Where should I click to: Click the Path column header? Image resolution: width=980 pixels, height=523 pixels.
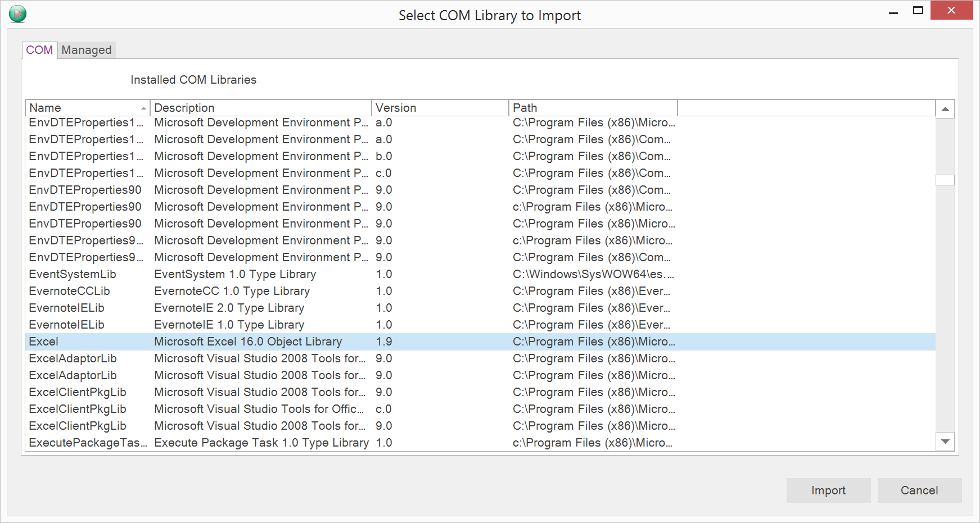click(592, 108)
